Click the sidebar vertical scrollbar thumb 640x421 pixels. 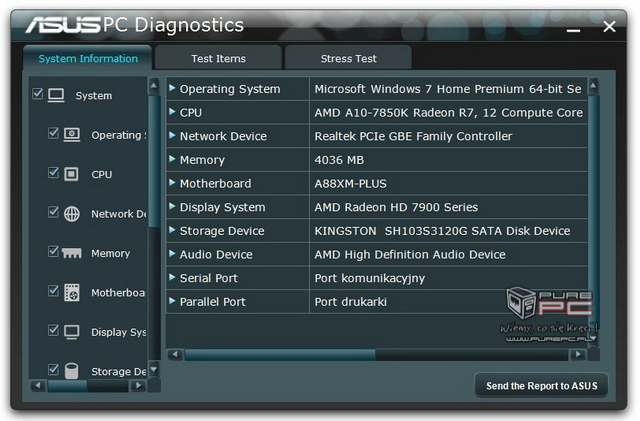tap(154, 161)
